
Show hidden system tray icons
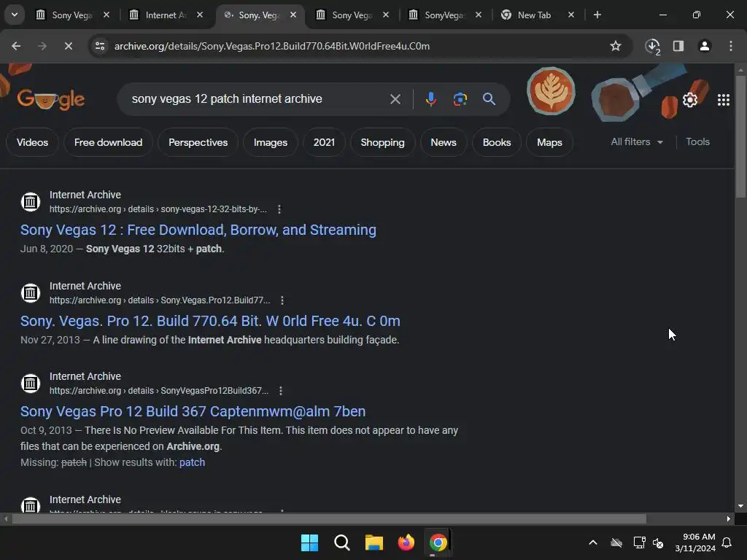click(593, 542)
